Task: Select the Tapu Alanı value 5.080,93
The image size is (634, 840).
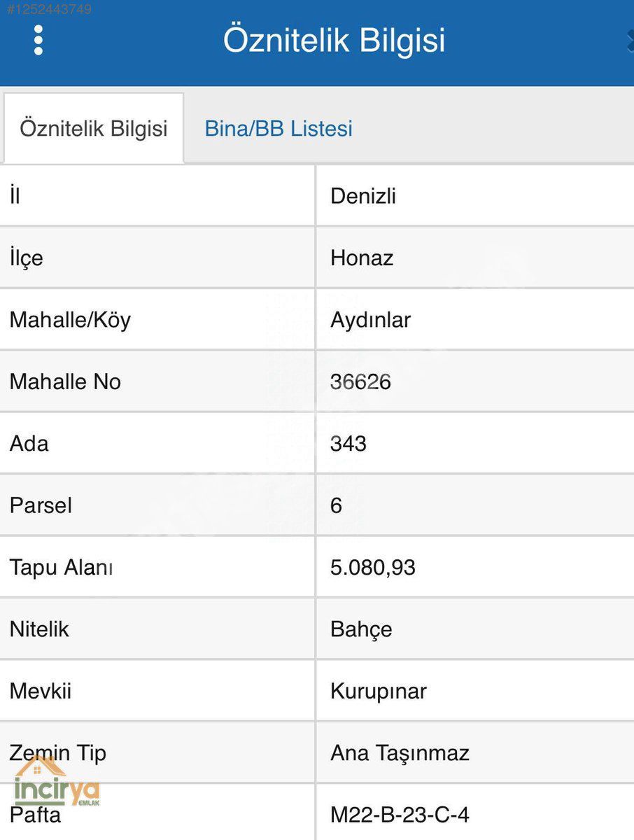Action: click(373, 567)
